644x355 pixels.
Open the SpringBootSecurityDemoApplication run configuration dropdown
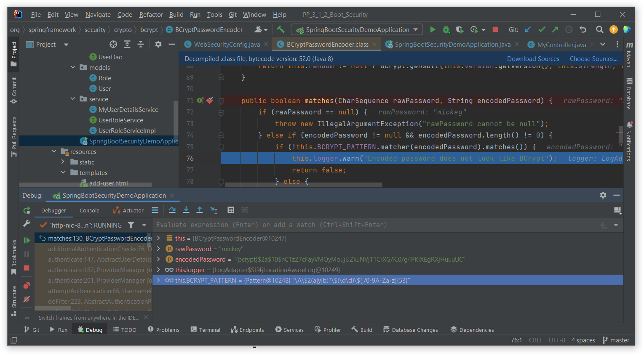tap(357, 29)
